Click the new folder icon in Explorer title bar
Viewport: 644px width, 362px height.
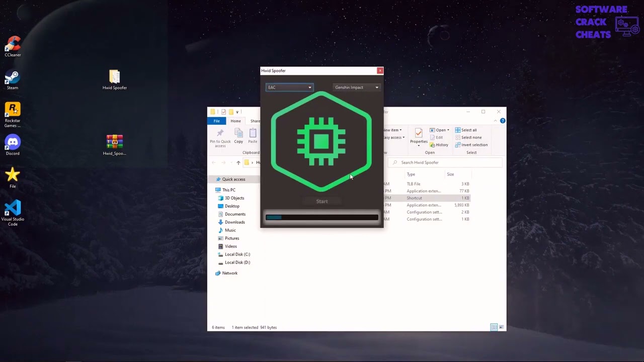231,112
